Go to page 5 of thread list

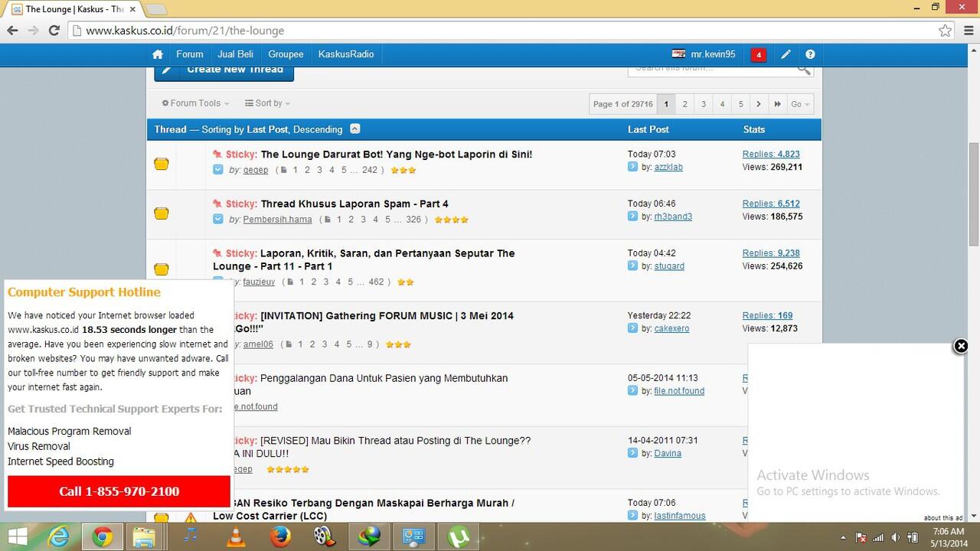click(740, 104)
